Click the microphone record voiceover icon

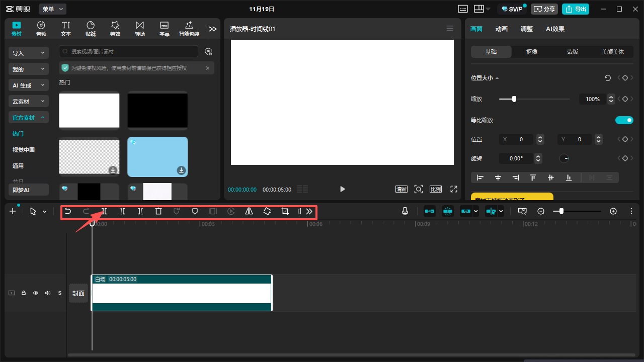click(405, 212)
